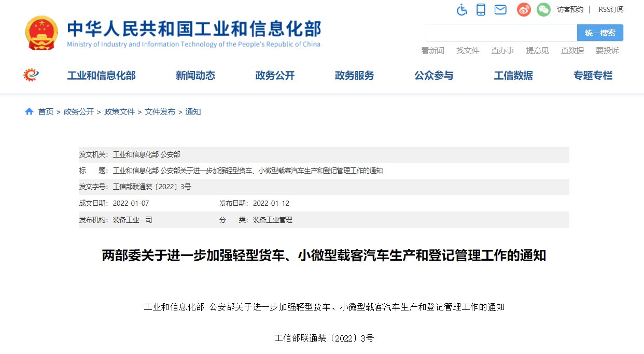Open the WeChat icon
Viewport: 644px width, 354px height.
[x=543, y=9]
